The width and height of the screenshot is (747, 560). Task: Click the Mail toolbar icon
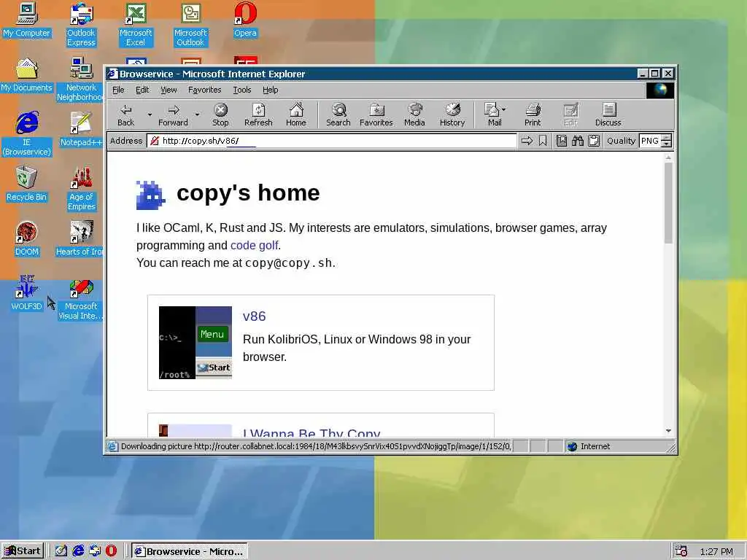click(x=492, y=114)
